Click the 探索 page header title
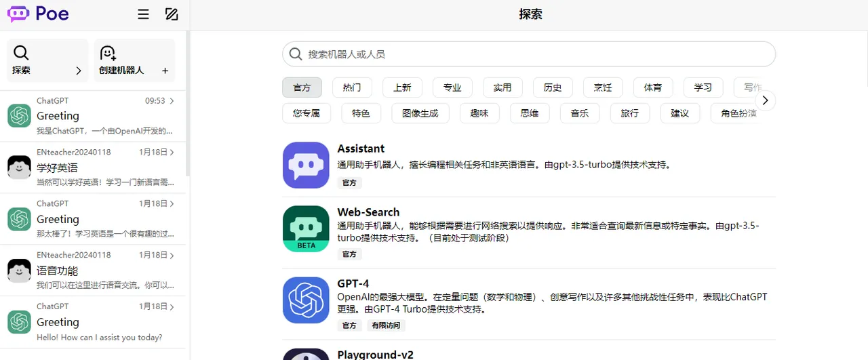 (530, 14)
